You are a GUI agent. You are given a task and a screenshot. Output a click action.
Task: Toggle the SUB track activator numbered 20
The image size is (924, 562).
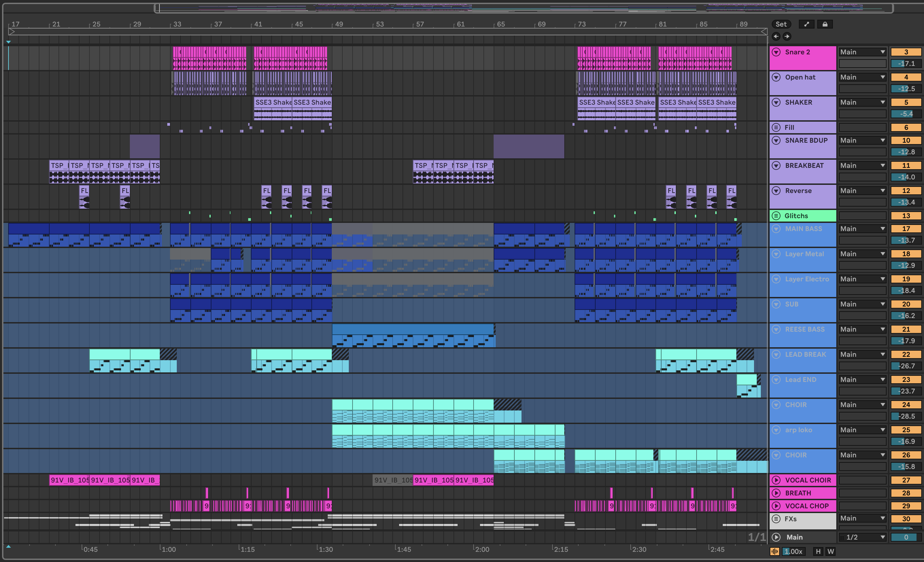(906, 304)
